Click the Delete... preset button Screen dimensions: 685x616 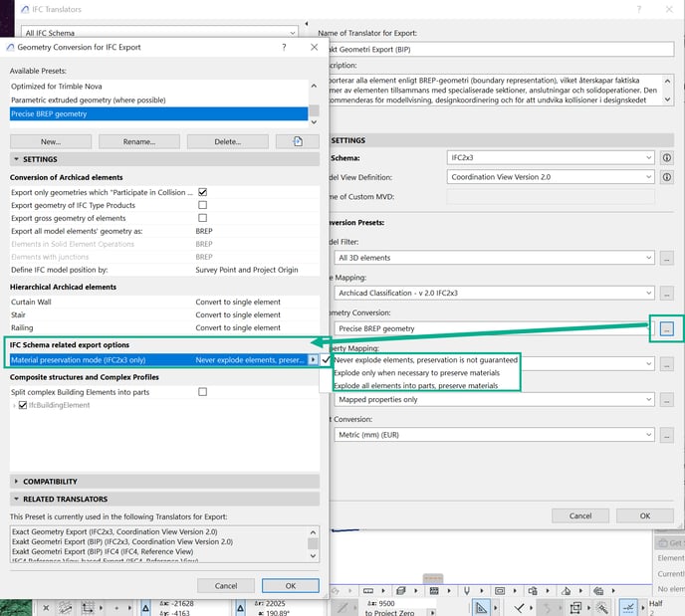coord(228,141)
